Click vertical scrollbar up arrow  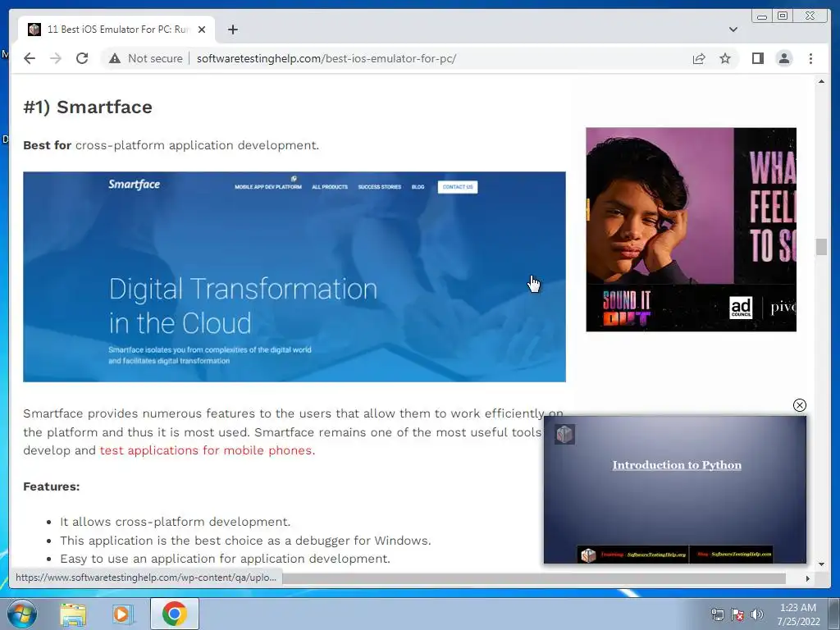(x=821, y=81)
